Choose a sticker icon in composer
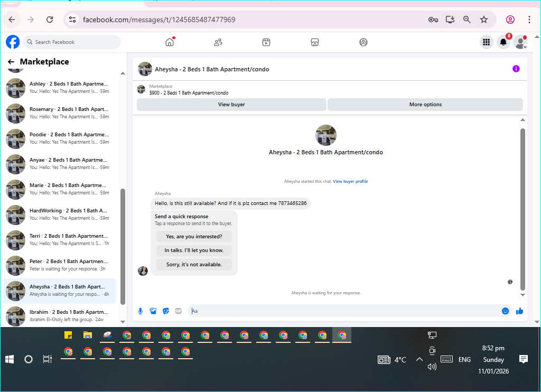The width and height of the screenshot is (541, 392). click(x=166, y=311)
